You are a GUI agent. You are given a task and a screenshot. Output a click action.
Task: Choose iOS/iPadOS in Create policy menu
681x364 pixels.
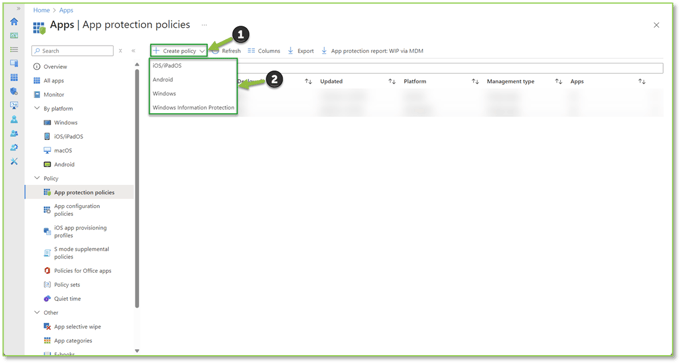(167, 66)
